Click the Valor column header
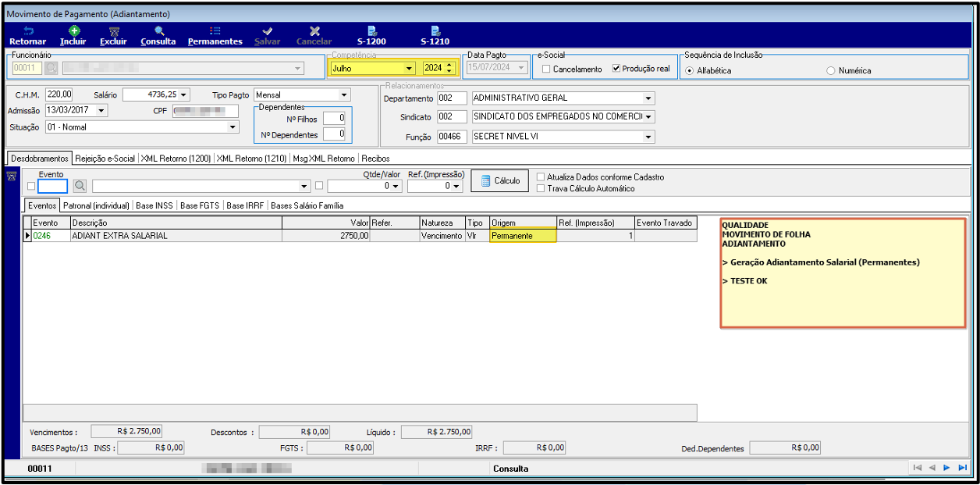Image resolution: width=980 pixels, height=485 pixels. 325,223
